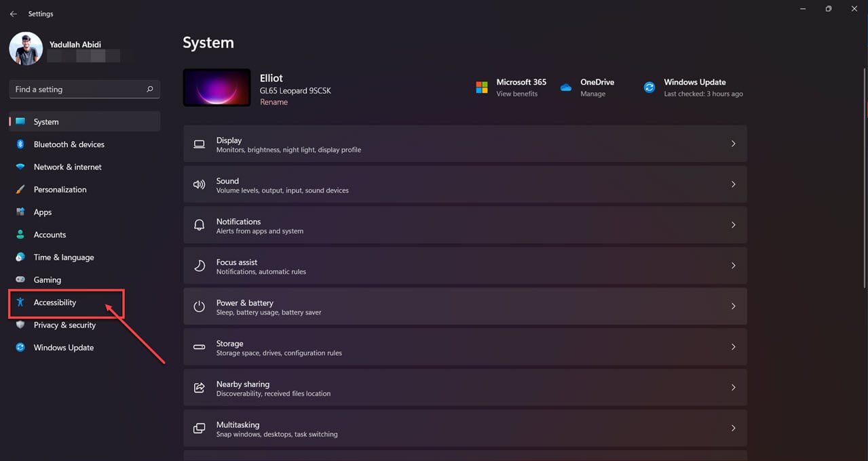Viewport: 868px width, 461px height.
Task: Click the OneDrive cloud icon
Action: click(566, 87)
